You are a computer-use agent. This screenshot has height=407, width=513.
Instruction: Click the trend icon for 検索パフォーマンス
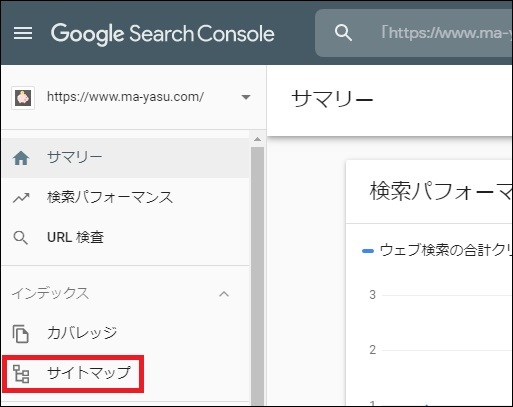pyautogui.click(x=21, y=198)
